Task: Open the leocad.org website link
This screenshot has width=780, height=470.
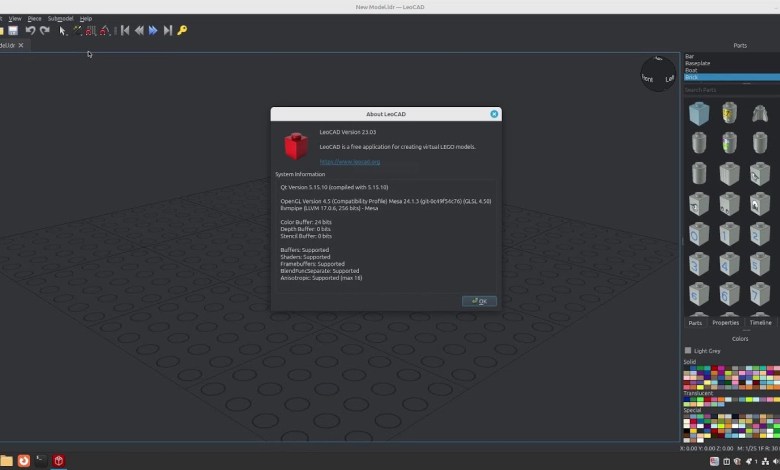Action: point(350,162)
